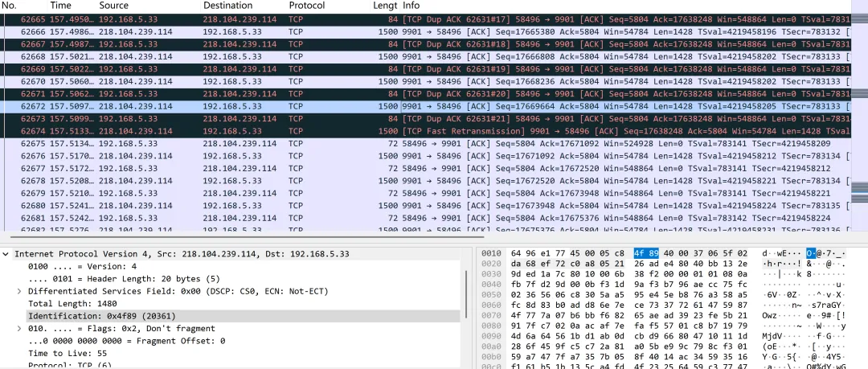Sort by the Destination column header
The height and width of the screenshot is (369, 868).
click(227, 6)
